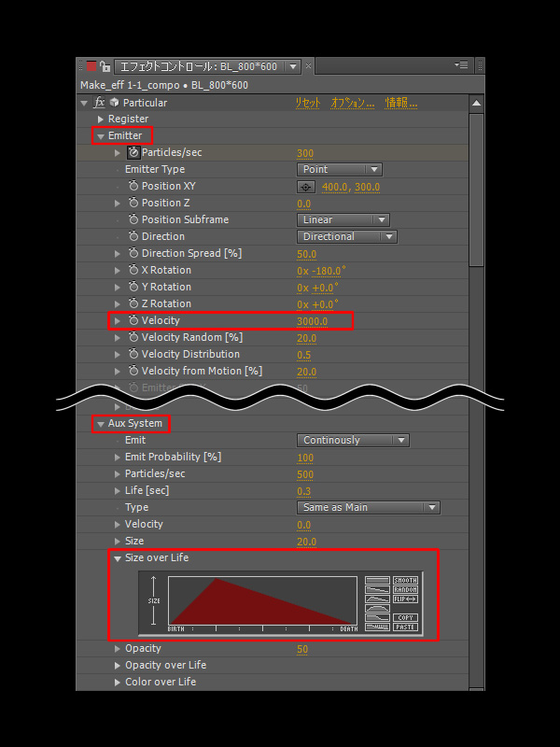
Task: Close the Effect Controls tab
Action: [309, 66]
